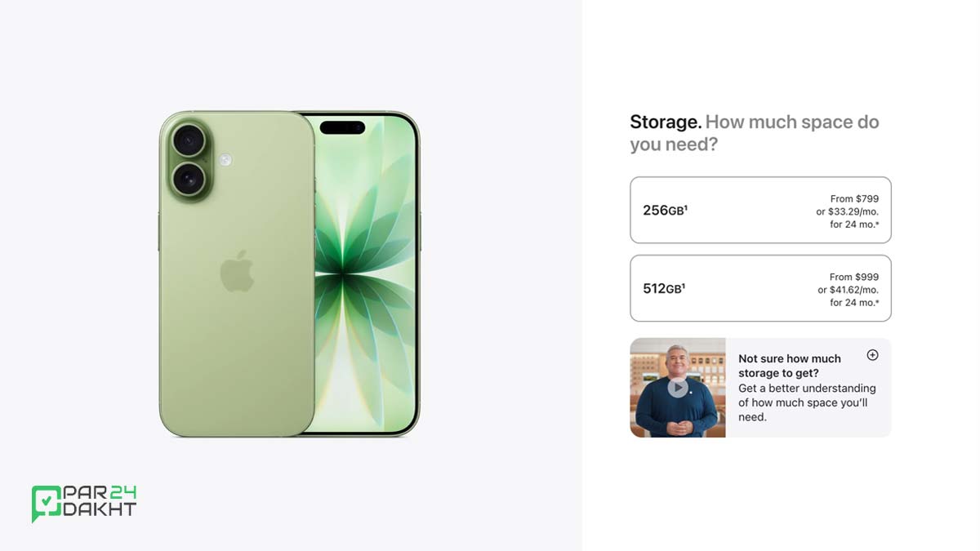Choose the 512GB storage option
This screenshot has height=551, width=980.
pos(760,288)
